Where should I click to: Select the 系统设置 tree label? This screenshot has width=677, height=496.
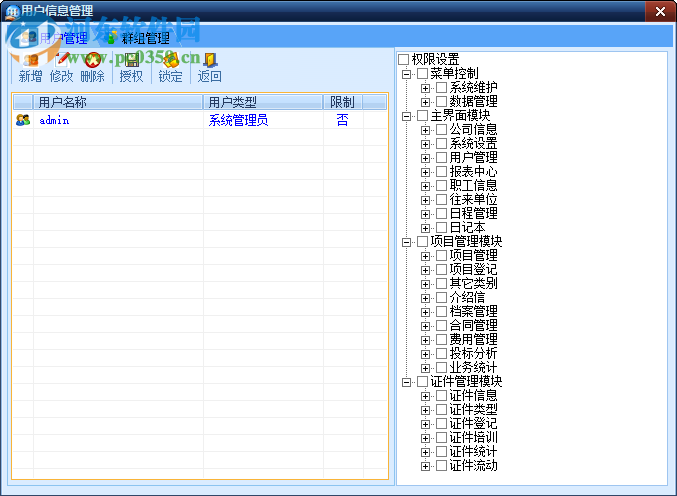point(473,143)
